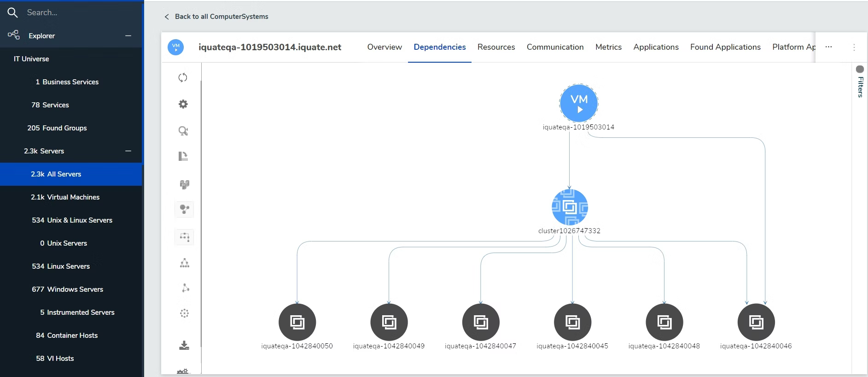
Task: Collapse the 2.3k Servers group
Action: (128, 151)
